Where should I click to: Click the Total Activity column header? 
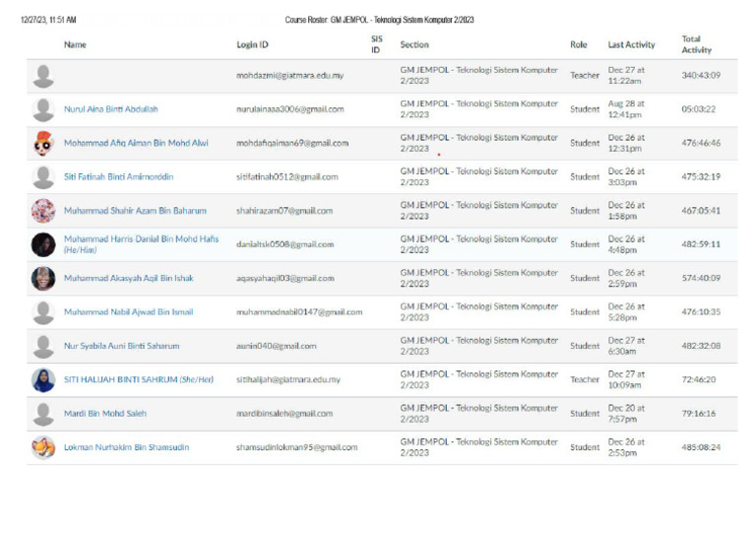click(696, 44)
